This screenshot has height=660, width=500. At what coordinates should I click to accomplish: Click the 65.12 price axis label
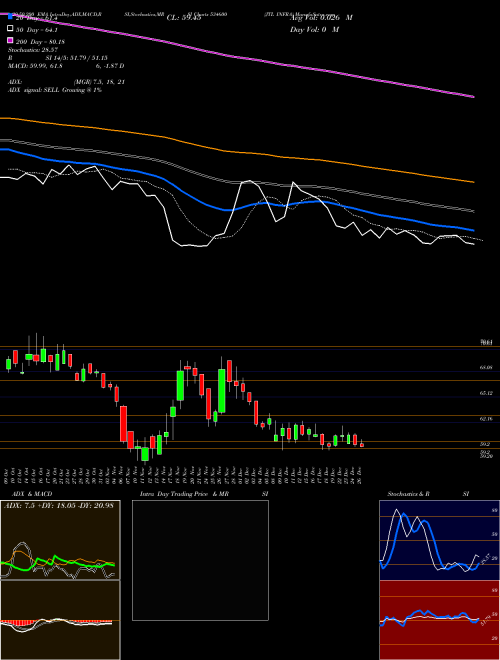486,393
